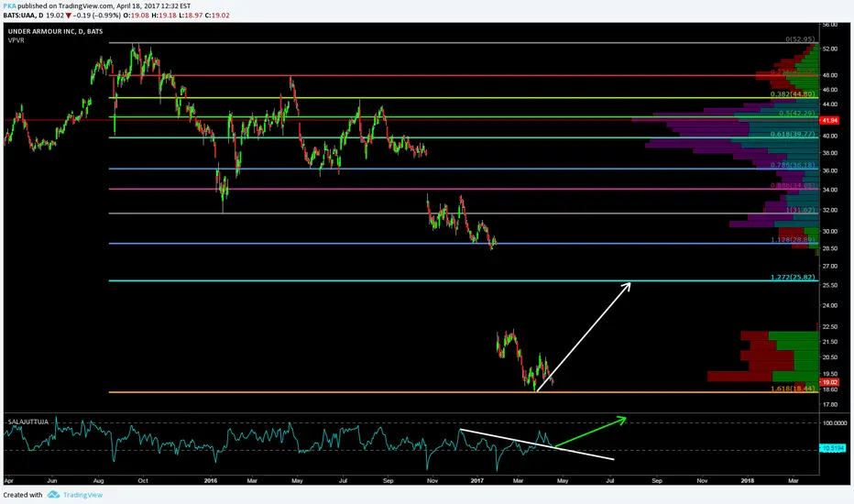Click the Jun label on time axis
Image resolution: width=854 pixels, height=504 pixels.
coord(52,480)
